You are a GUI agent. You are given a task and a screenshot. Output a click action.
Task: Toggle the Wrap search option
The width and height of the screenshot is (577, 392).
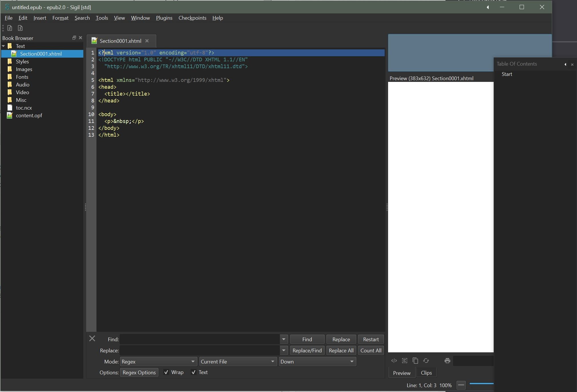pos(166,372)
